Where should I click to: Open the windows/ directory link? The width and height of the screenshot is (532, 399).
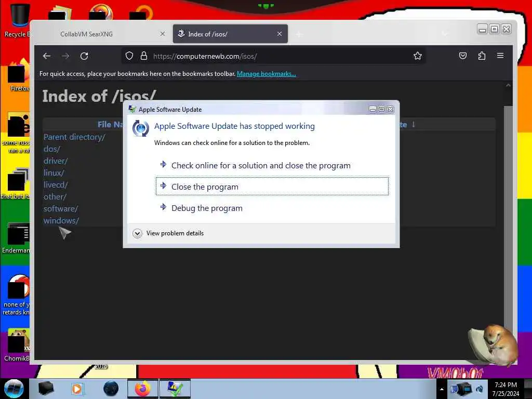coord(61,220)
